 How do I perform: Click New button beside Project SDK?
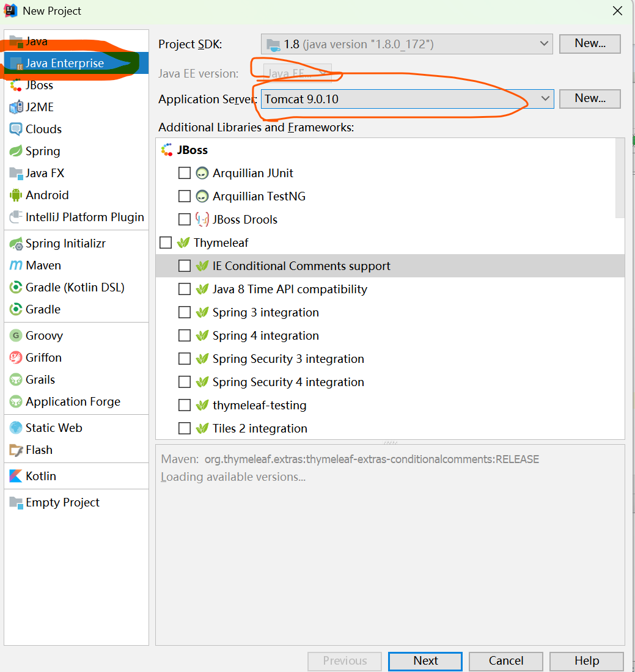click(590, 44)
